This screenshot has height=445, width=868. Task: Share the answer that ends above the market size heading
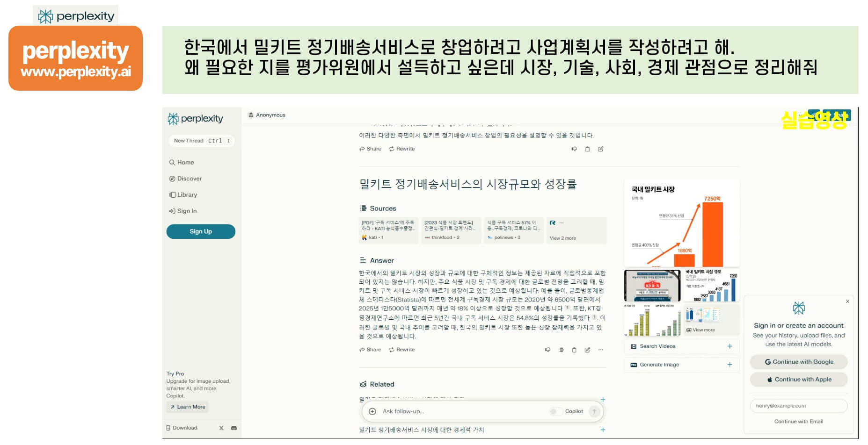pyautogui.click(x=370, y=149)
